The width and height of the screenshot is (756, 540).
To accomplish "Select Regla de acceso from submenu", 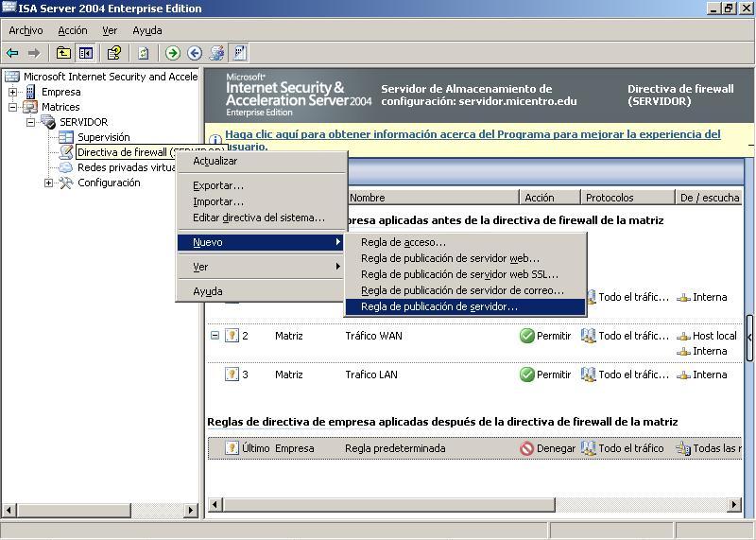I will click(x=404, y=242).
